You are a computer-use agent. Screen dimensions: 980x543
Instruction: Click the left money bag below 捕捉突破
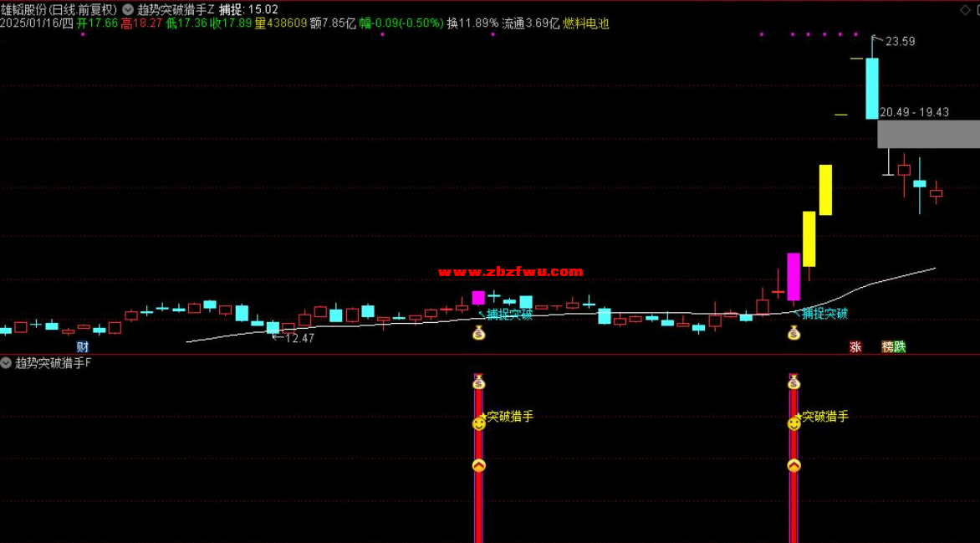tap(479, 333)
